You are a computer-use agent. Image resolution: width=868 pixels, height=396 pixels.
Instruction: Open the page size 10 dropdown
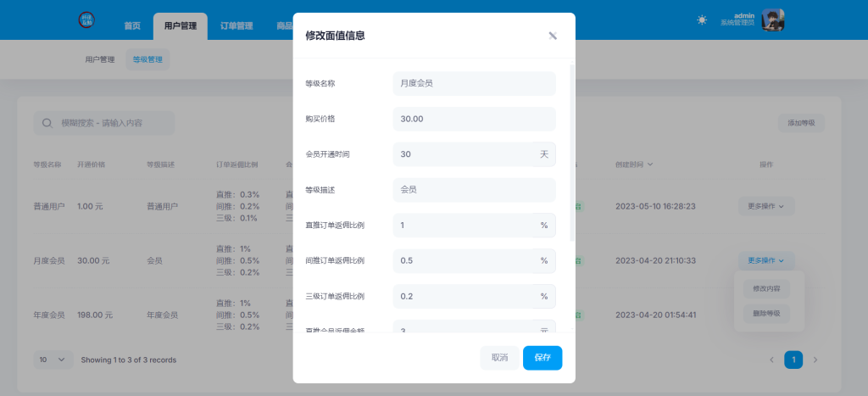click(53, 360)
